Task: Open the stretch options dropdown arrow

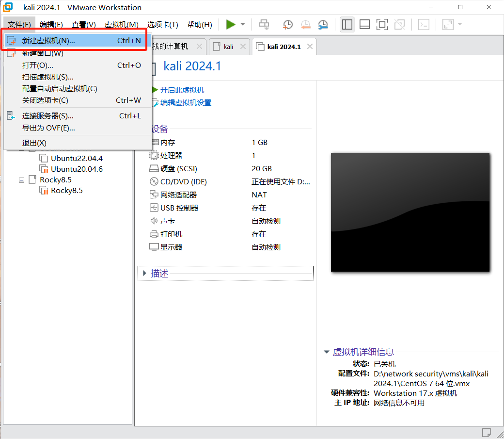Action: coord(460,24)
